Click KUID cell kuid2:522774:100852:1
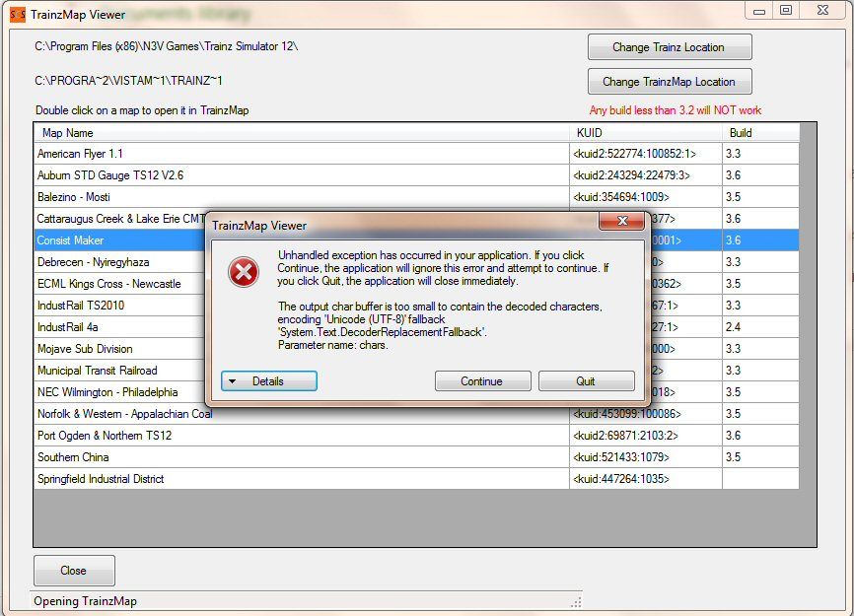The height and width of the screenshot is (616, 854). 646,154
